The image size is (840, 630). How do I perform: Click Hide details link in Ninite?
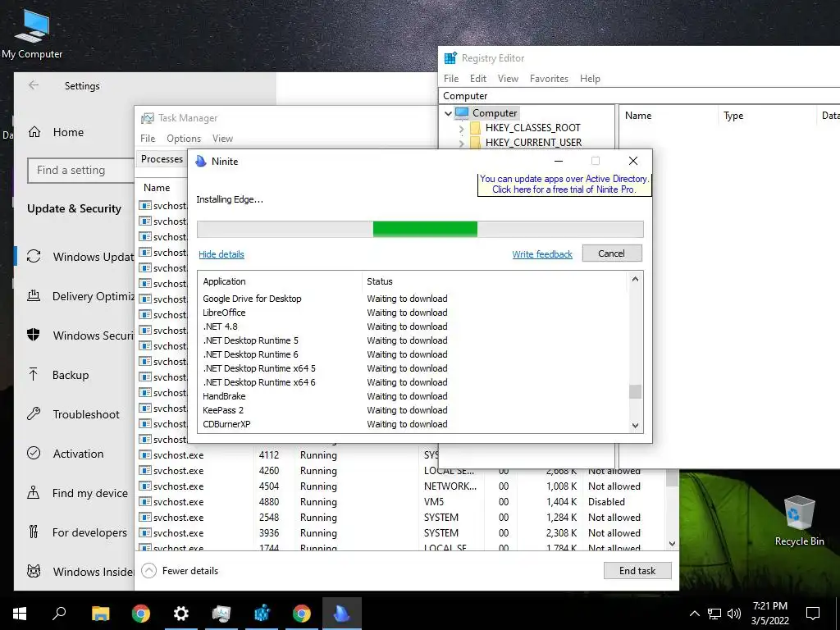pyautogui.click(x=221, y=254)
